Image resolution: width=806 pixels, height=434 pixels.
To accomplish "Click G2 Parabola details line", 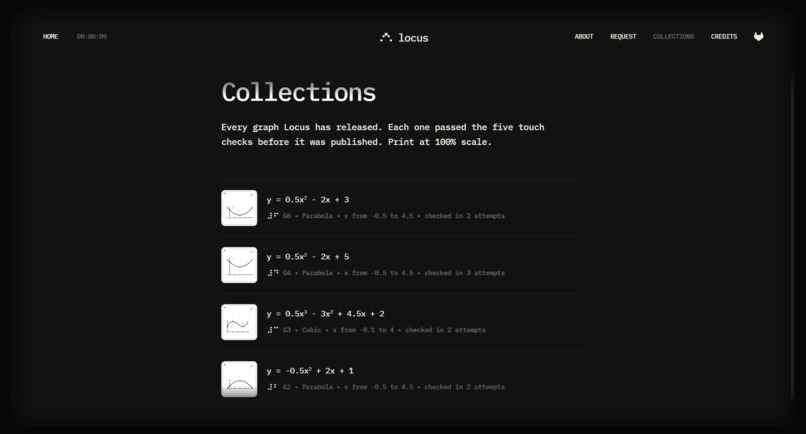I will pos(393,387).
